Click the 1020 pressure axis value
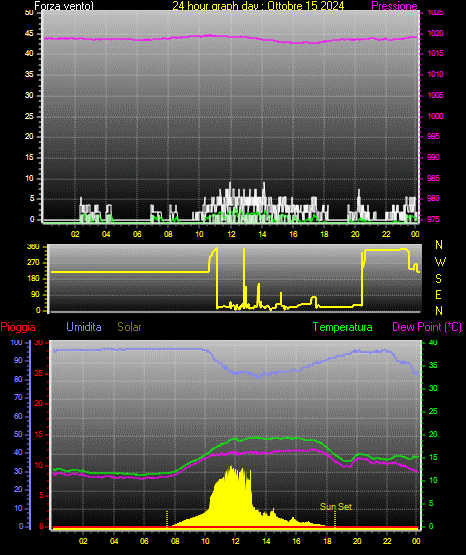The height and width of the screenshot is (555, 466). [x=435, y=33]
